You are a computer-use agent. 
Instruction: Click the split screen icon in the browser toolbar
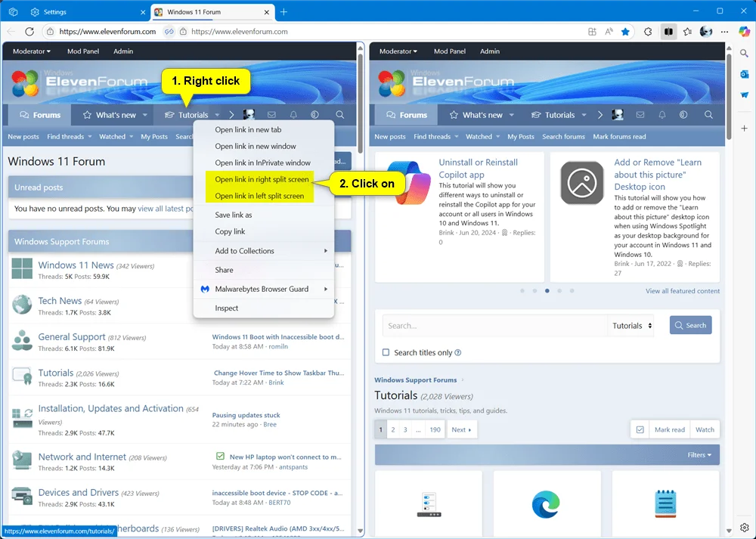click(668, 32)
